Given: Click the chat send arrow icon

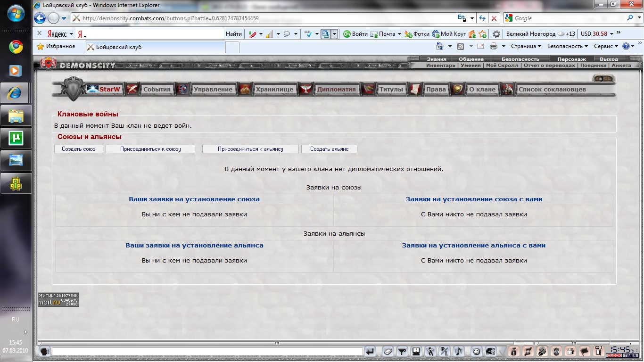Looking at the screenshot, I should click(370, 351).
